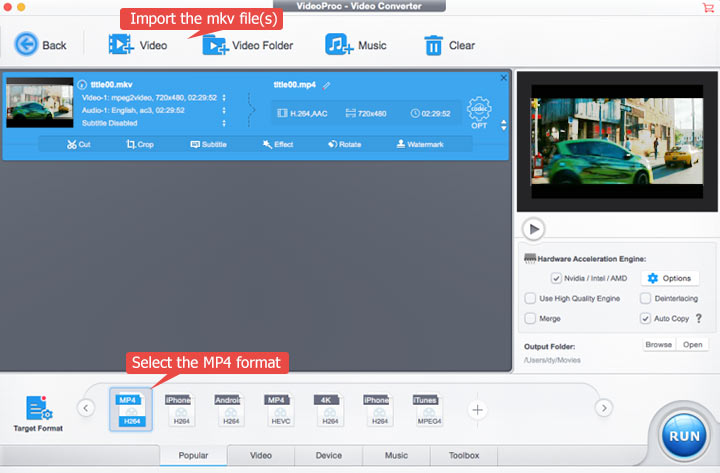Browse for output folder
This screenshot has width=720, height=473.
tap(659, 344)
